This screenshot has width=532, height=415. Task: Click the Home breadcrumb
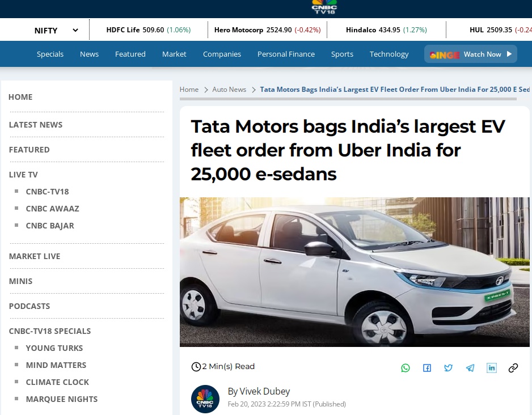(x=189, y=90)
